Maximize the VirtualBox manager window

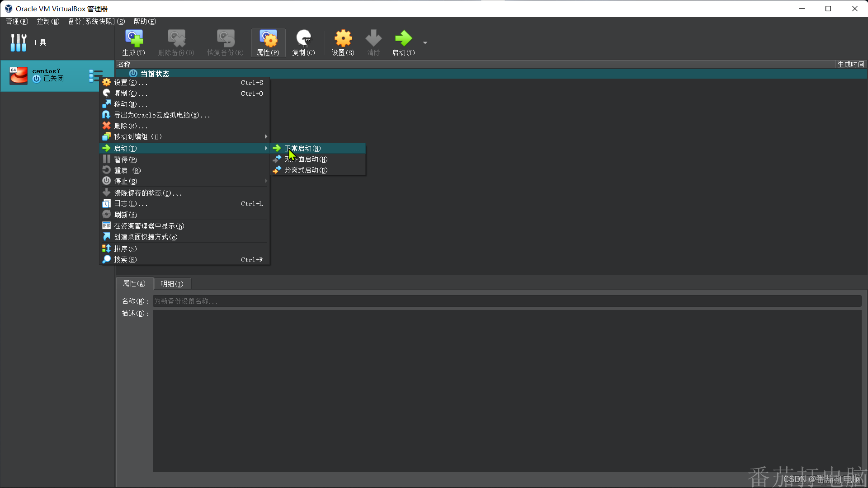[828, 9]
